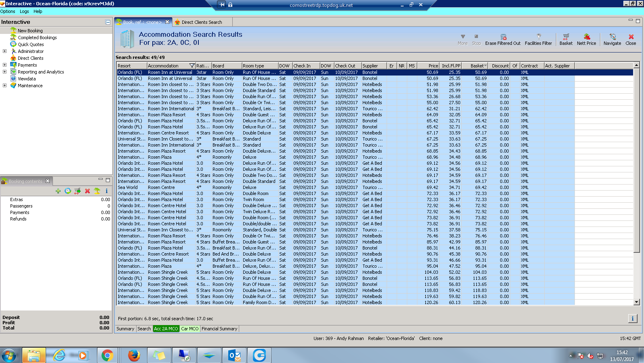Screen dimensions: 644x363
Task: Click the Accommodation column filter funnel
Action: click(x=192, y=66)
